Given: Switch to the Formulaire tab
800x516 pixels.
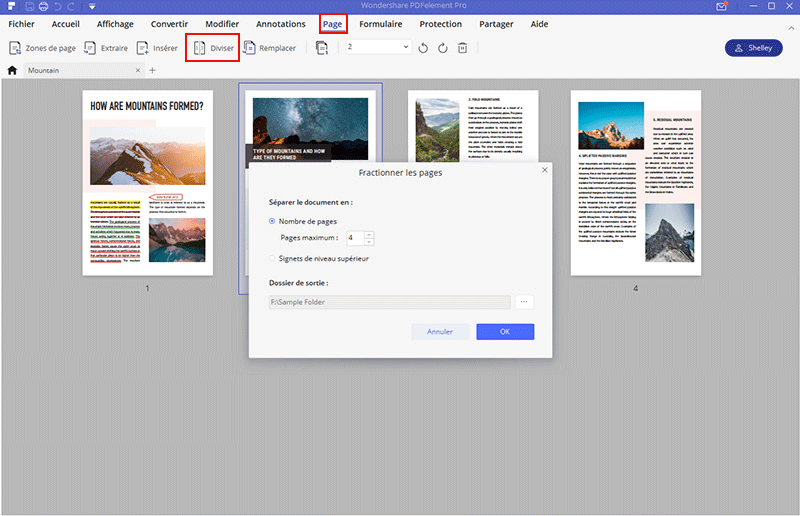Looking at the screenshot, I should [x=381, y=24].
